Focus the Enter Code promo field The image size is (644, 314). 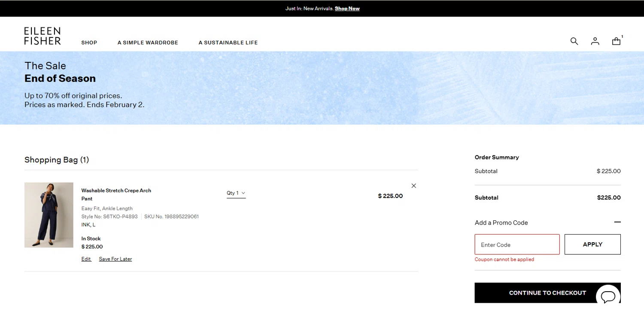click(x=517, y=244)
